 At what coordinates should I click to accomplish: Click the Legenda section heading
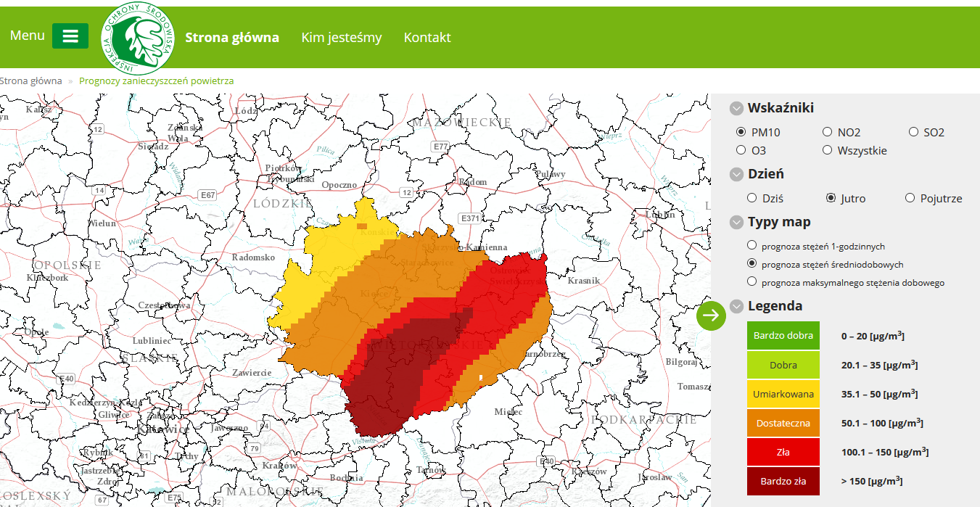(x=775, y=306)
